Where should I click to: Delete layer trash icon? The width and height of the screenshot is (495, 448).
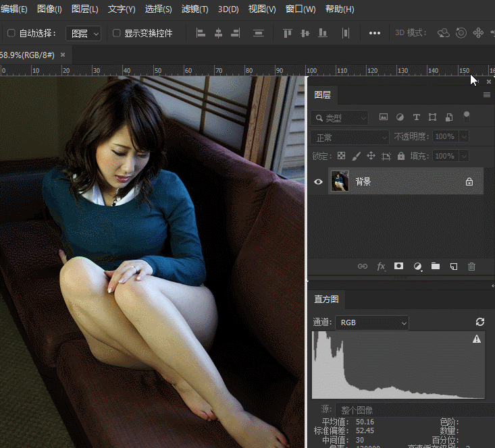click(x=471, y=267)
